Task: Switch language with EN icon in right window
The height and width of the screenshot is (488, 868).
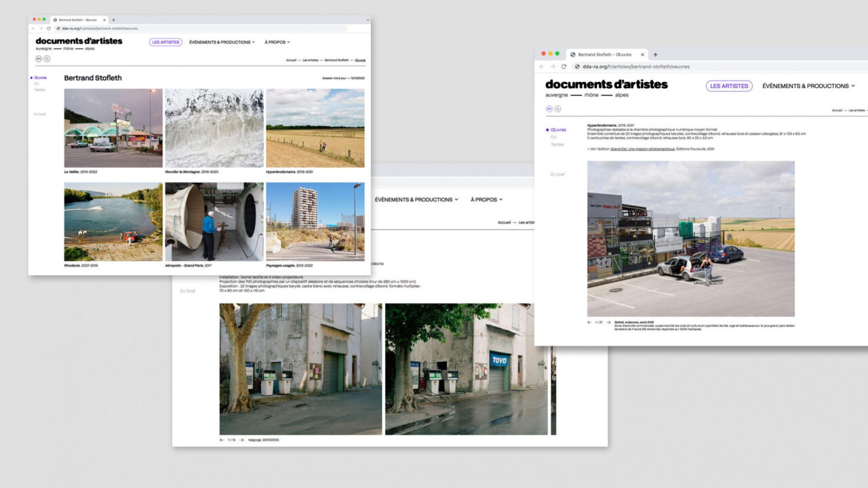Action: 549,108
